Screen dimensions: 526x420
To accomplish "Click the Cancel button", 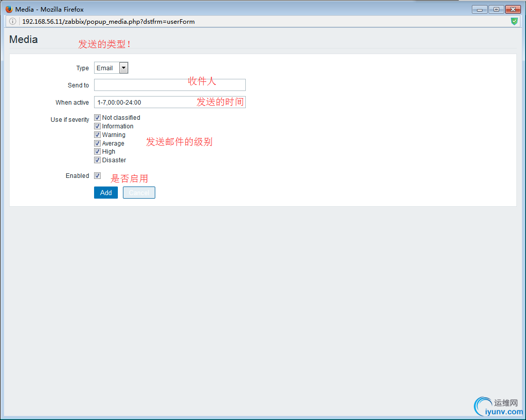I will (139, 193).
